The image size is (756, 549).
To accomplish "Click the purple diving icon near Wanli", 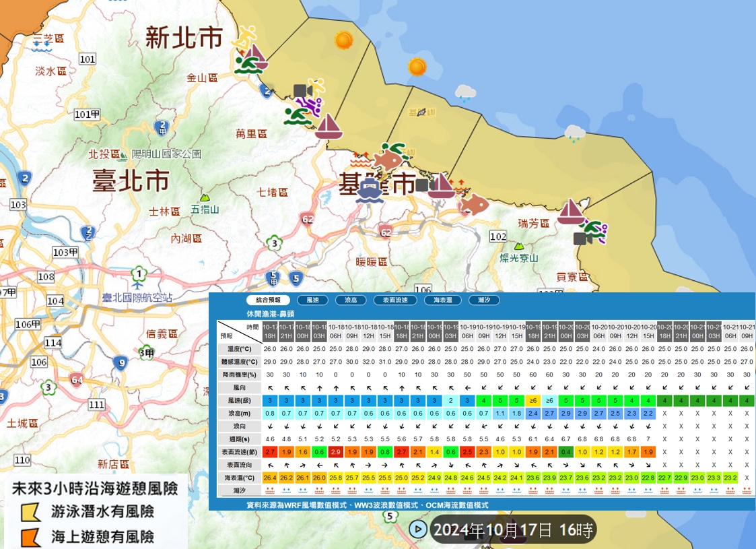I will click(x=312, y=104).
